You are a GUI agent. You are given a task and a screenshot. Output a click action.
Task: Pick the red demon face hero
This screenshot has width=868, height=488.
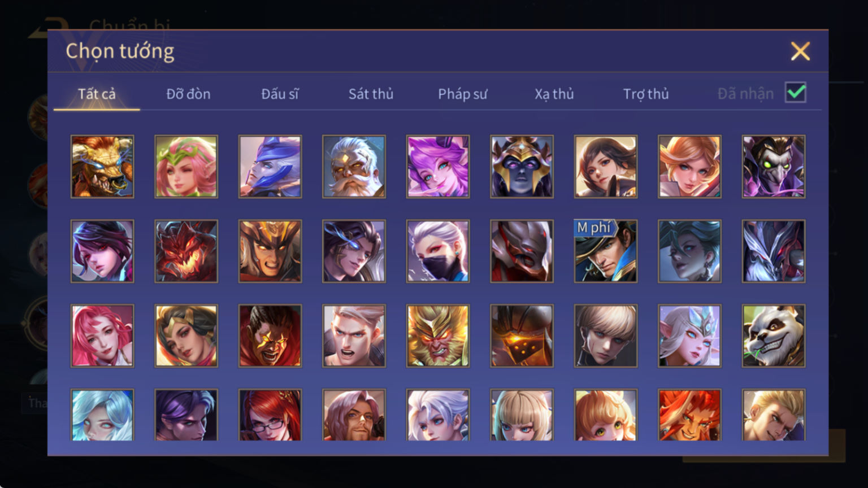[186, 251]
